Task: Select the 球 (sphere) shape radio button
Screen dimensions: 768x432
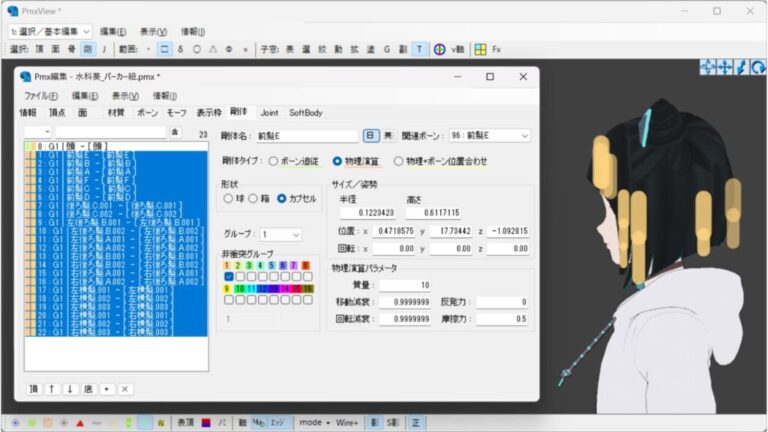Action: coord(228,199)
